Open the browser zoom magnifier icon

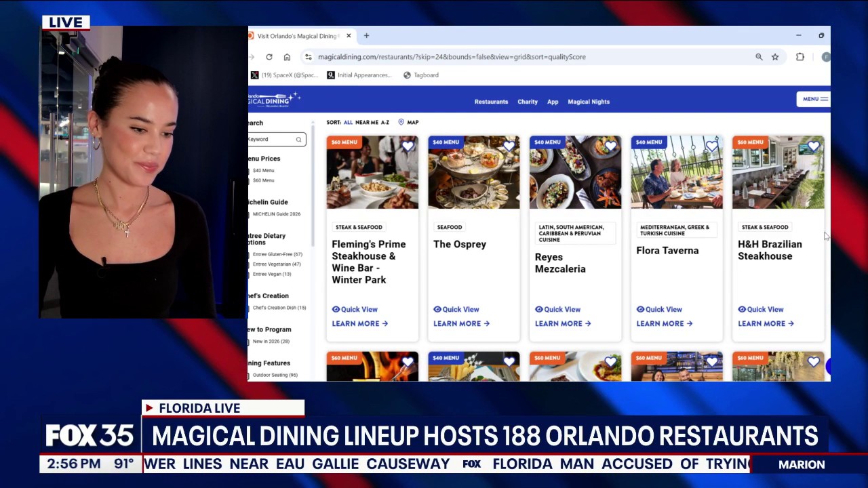(x=759, y=57)
